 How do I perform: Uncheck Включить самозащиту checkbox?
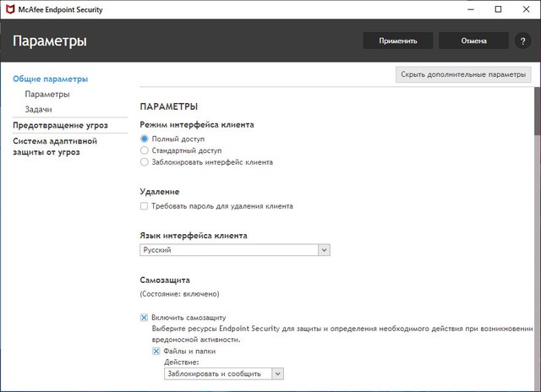[145, 318]
